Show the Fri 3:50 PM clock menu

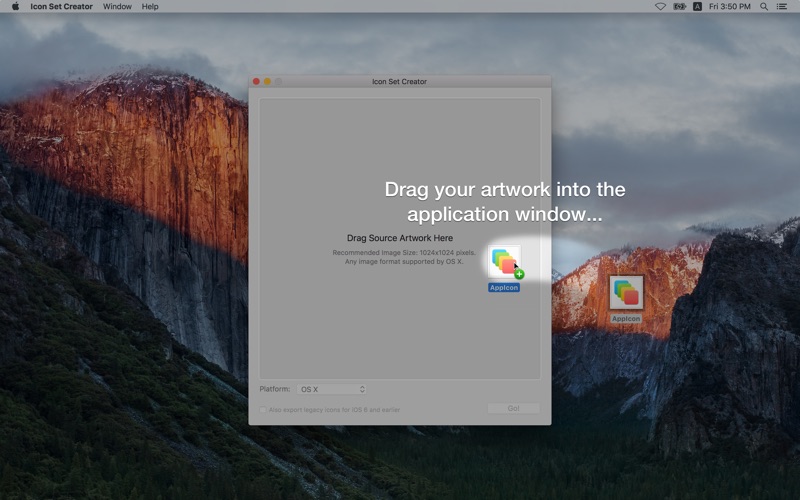[x=730, y=6]
